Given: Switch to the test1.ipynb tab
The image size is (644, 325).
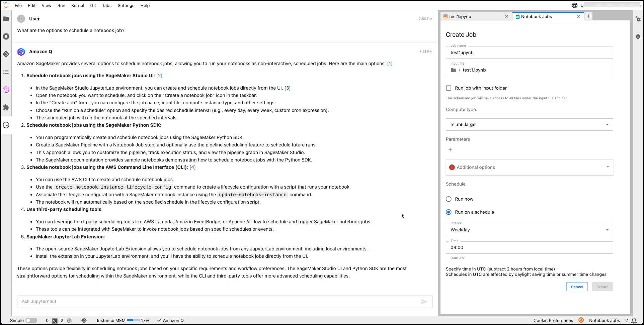Looking at the screenshot, I should [x=476, y=16].
